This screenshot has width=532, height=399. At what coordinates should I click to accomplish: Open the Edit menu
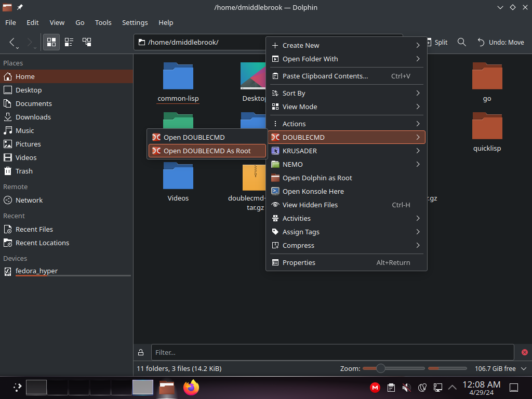[x=33, y=22]
